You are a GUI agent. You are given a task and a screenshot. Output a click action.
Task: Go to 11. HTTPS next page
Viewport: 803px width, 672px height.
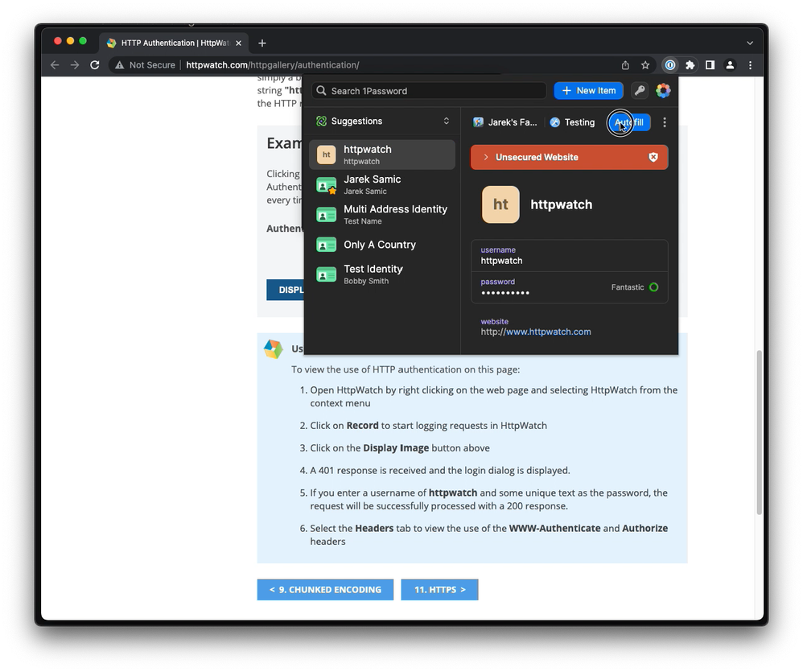point(439,590)
